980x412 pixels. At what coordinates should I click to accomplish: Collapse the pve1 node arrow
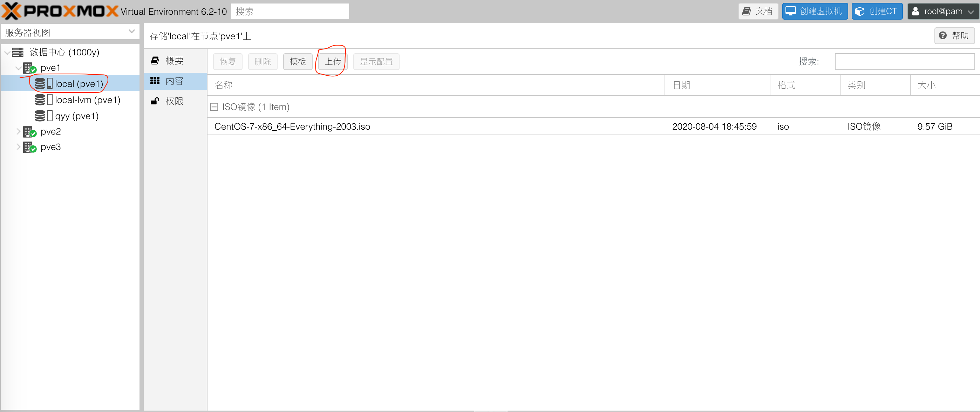click(x=18, y=68)
